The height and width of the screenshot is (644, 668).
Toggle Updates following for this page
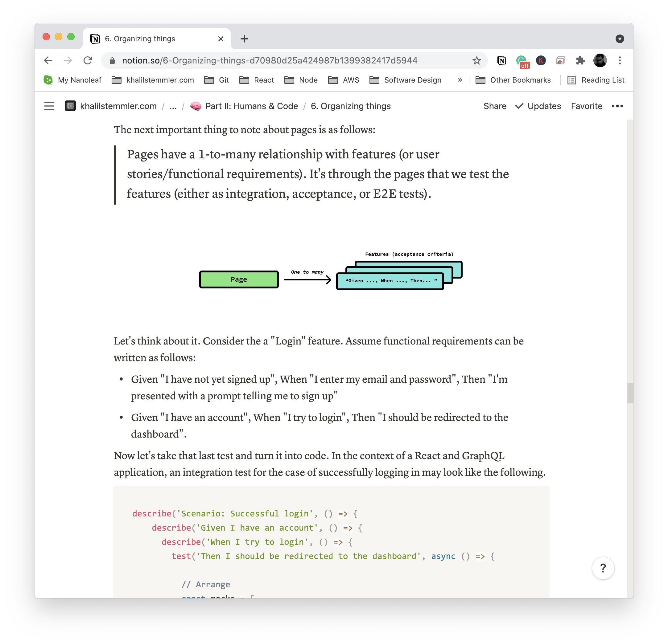[538, 106]
